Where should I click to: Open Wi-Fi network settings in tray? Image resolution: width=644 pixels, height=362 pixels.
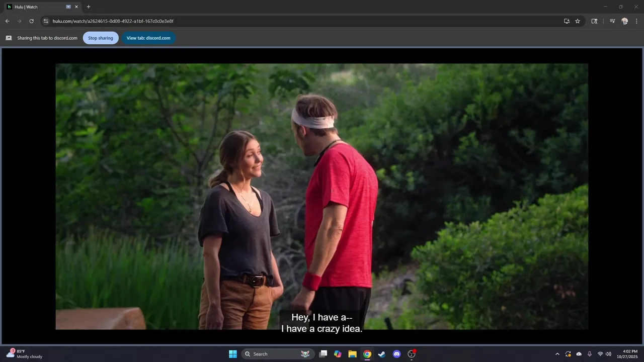600,354
